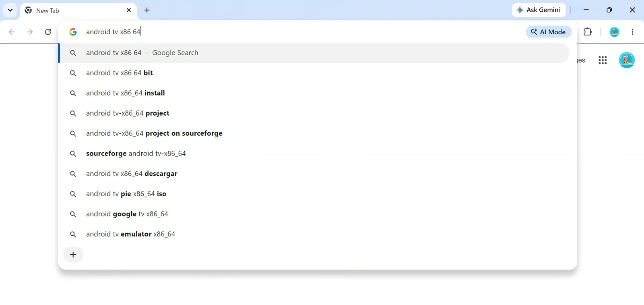Select 'android tv pie x86_64 iso' suggestion
This screenshot has width=644, height=305.
(x=314, y=194)
